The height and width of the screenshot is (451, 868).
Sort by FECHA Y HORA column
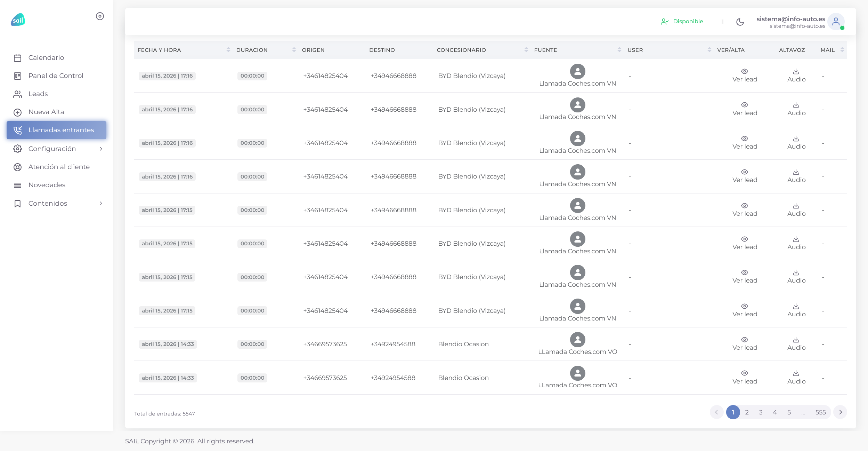(x=228, y=50)
